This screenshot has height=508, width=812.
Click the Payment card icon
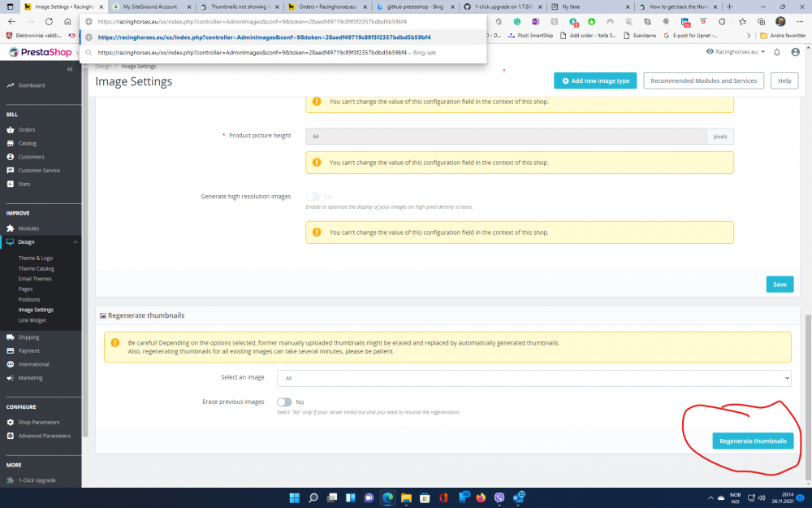(x=11, y=350)
